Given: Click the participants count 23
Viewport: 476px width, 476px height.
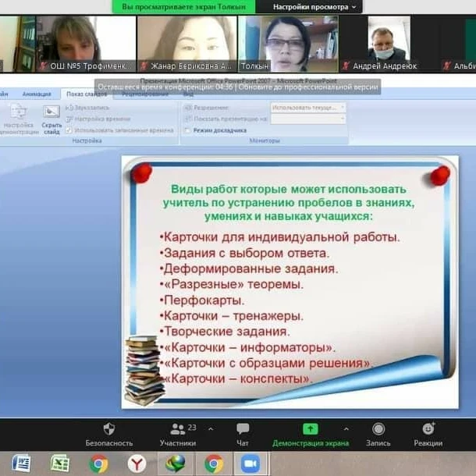Looking at the screenshot, I should click(192, 428).
